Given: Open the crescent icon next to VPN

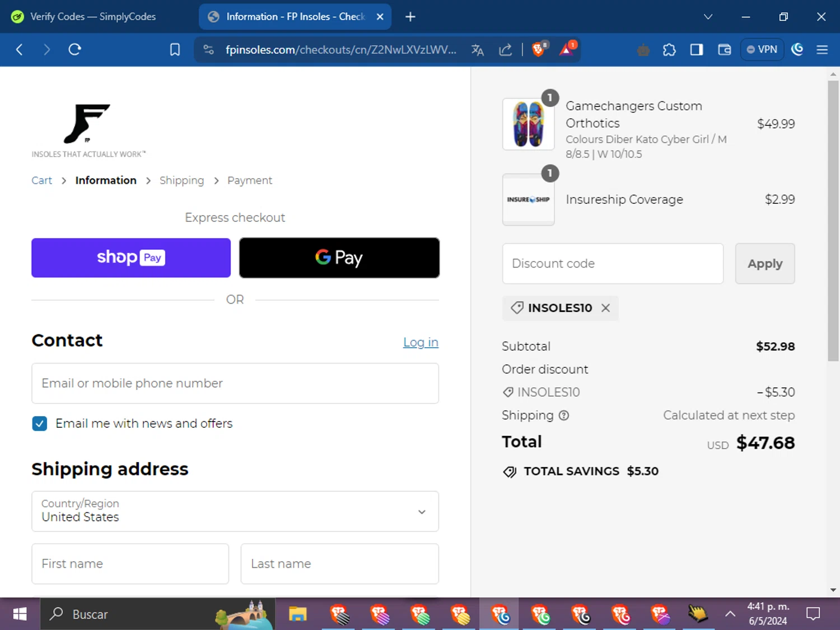Looking at the screenshot, I should pyautogui.click(x=797, y=49).
